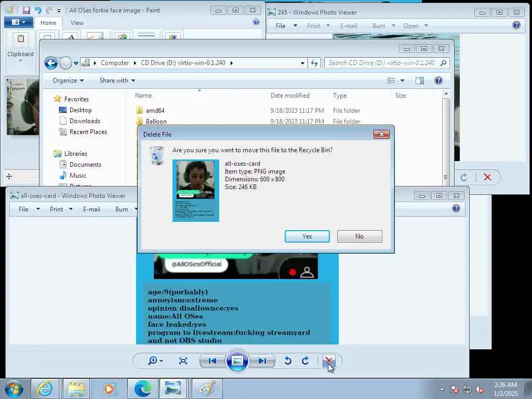Image resolution: width=532 pixels, height=399 pixels.
Task: Open the Organize menu
Action: pyautogui.click(x=68, y=81)
